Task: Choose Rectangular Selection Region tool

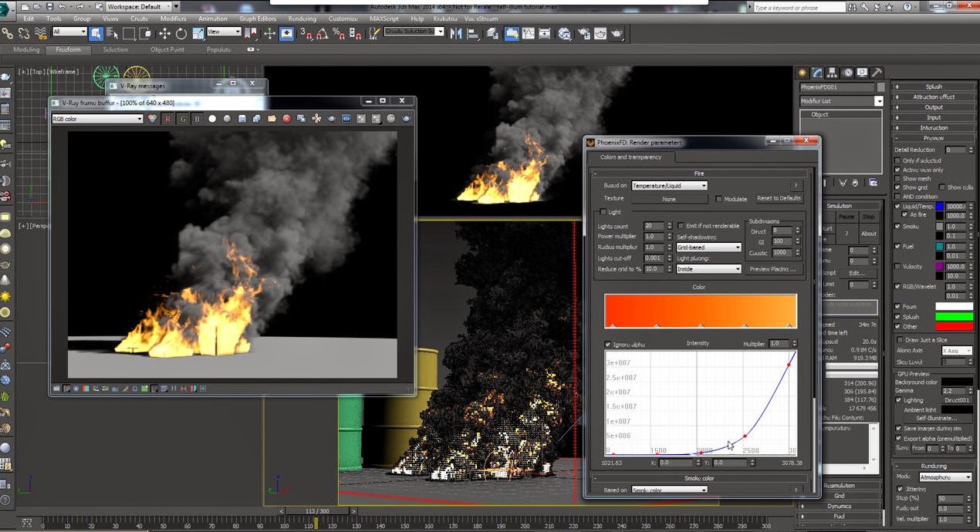Action: (x=129, y=33)
